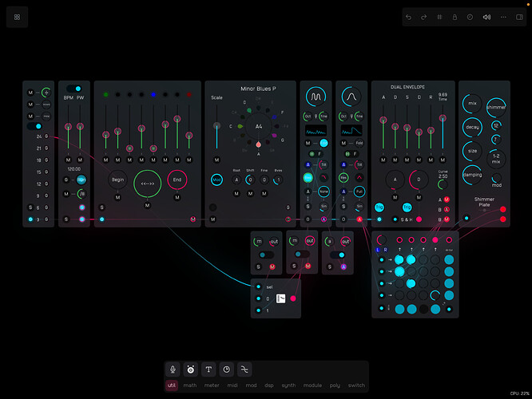Click the redo arrow icon
Viewport: 532px width, 399px height.
[x=423, y=17]
